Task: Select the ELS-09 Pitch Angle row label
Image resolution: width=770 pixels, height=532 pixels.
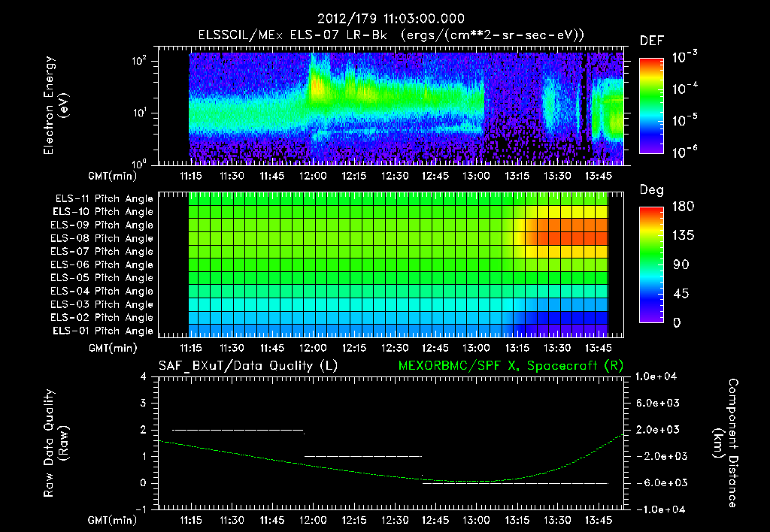Action: pyautogui.click(x=102, y=225)
